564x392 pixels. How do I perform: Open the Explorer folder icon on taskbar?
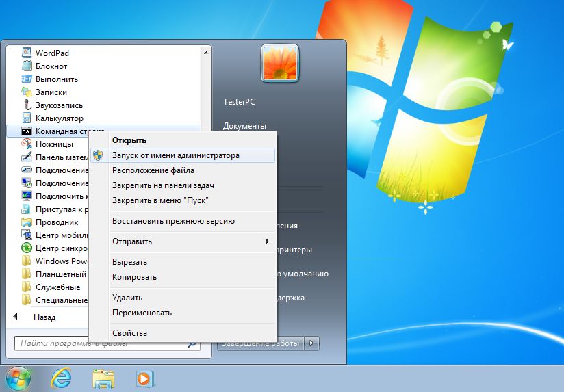click(103, 379)
